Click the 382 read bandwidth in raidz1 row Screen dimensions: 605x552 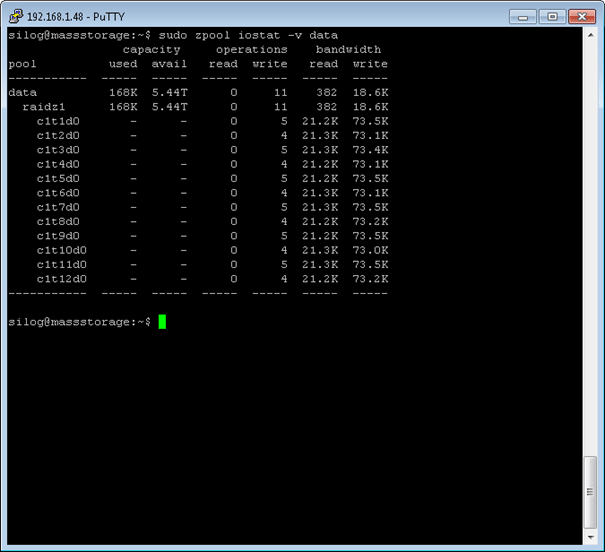pyautogui.click(x=326, y=107)
